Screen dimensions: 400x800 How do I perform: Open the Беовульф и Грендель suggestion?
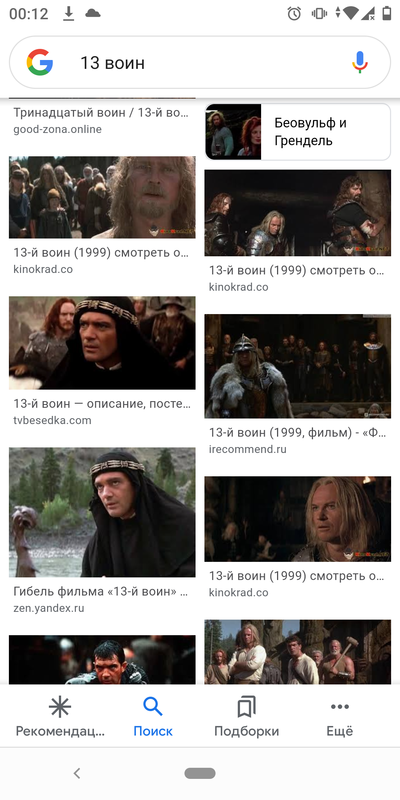pyautogui.click(x=298, y=132)
